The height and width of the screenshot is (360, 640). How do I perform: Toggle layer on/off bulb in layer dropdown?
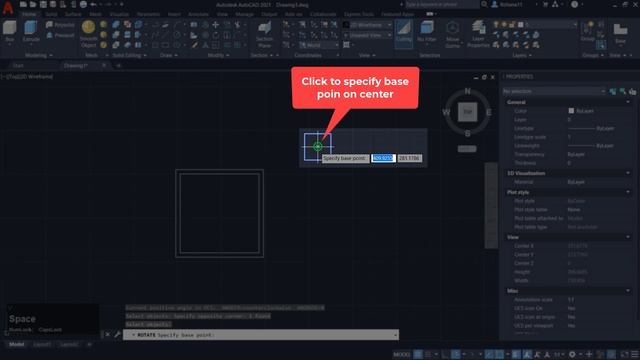(496, 25)
